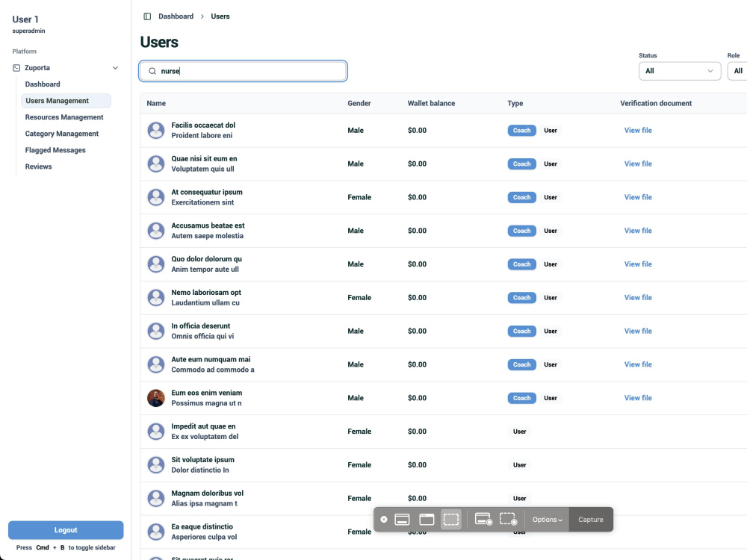View file for Facilis occaecat dol
The image size is (747, 560).
(x=638, y=131)
